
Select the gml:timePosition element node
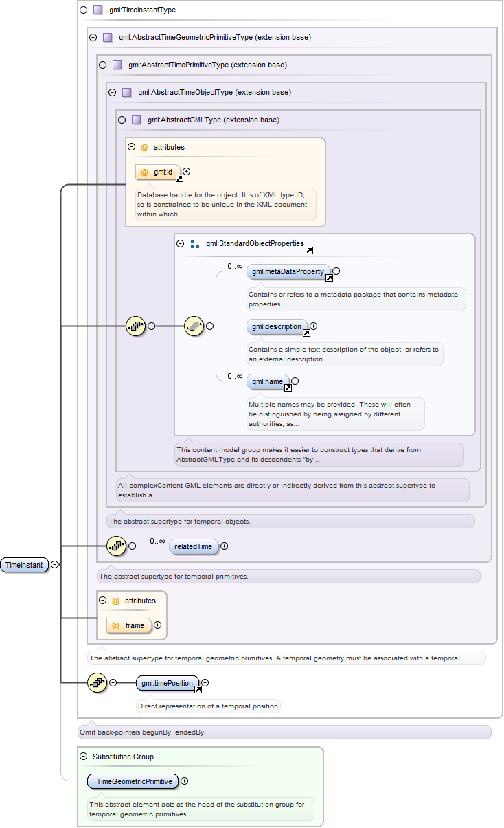(168, 683)
